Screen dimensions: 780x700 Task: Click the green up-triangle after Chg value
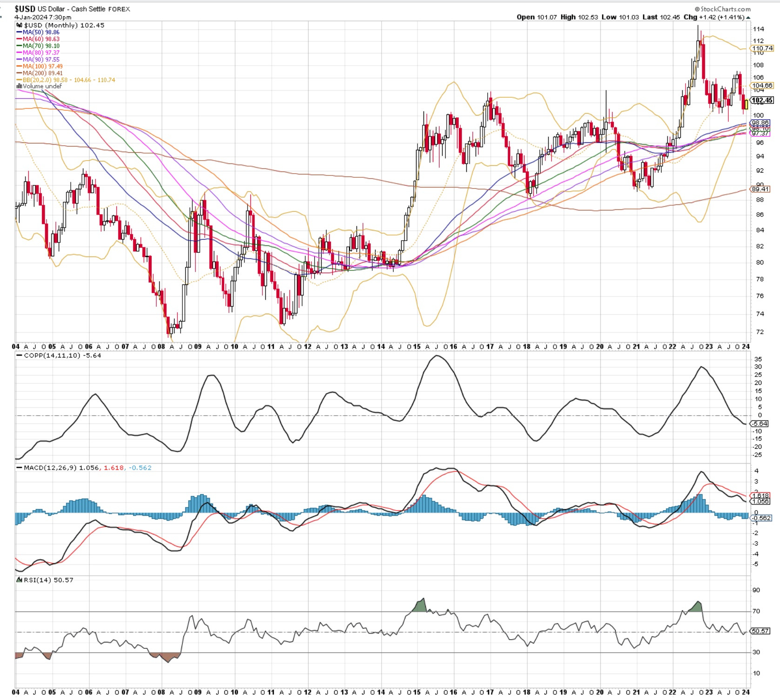tap(748, 17)
